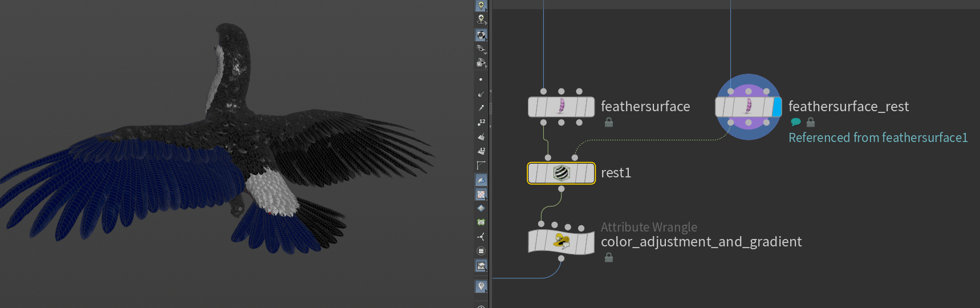Select the Attribute Wrangle node cowboy hat icon

562,241
